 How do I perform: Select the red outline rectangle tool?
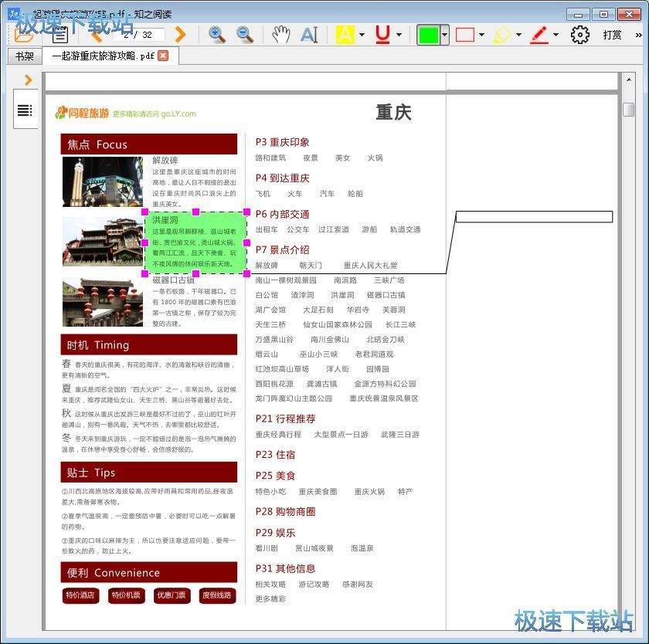point(465,35)
